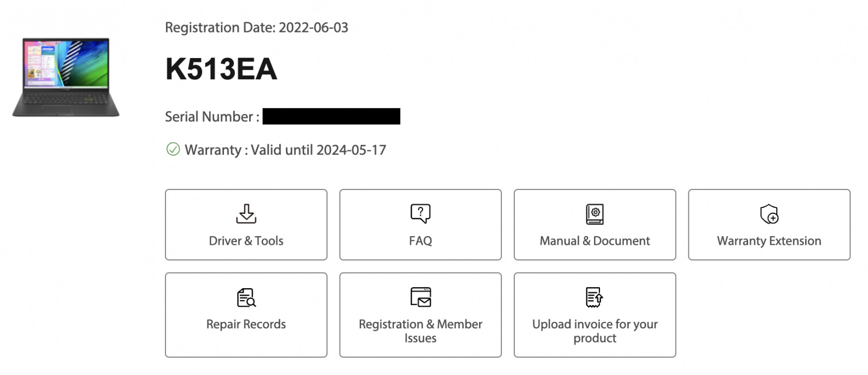Click the Registration & Member envelope icon
Image resolution: width=868 pixels, height=375 pixels.
click(420, 297)
